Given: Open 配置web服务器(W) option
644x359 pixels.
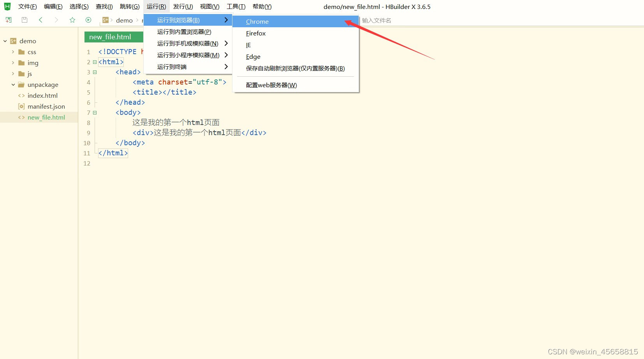Looking at the screenshot, I should 296,85.
